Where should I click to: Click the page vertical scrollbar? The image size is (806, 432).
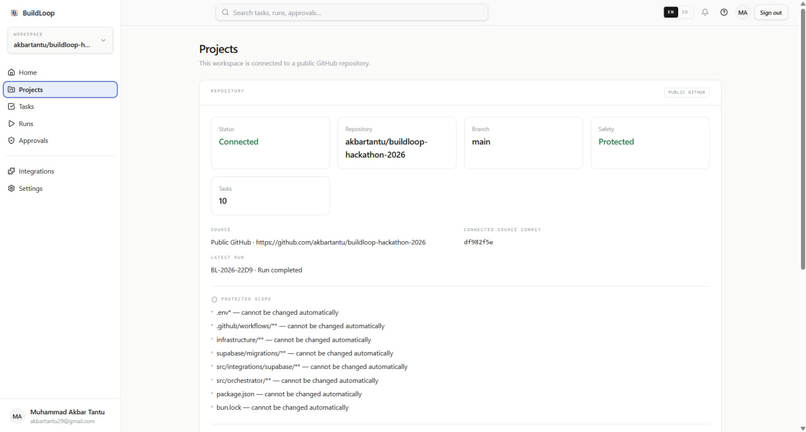[x=802, y=139]
